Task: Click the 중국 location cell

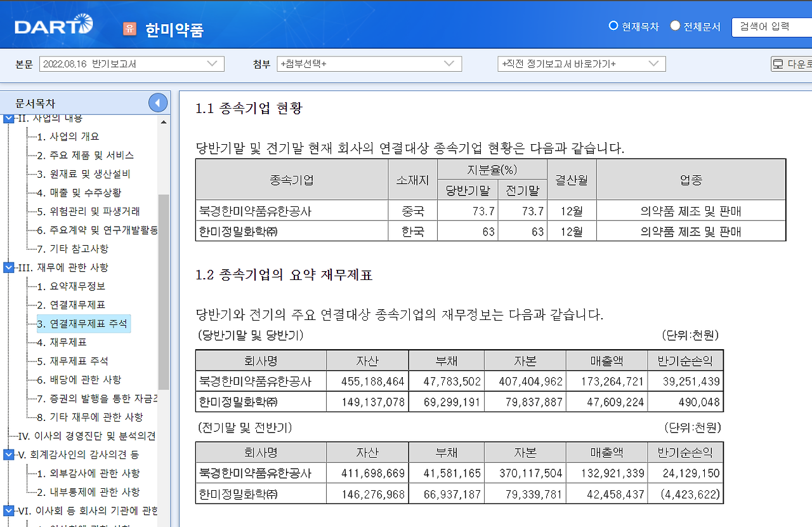Action: (413, 211)
